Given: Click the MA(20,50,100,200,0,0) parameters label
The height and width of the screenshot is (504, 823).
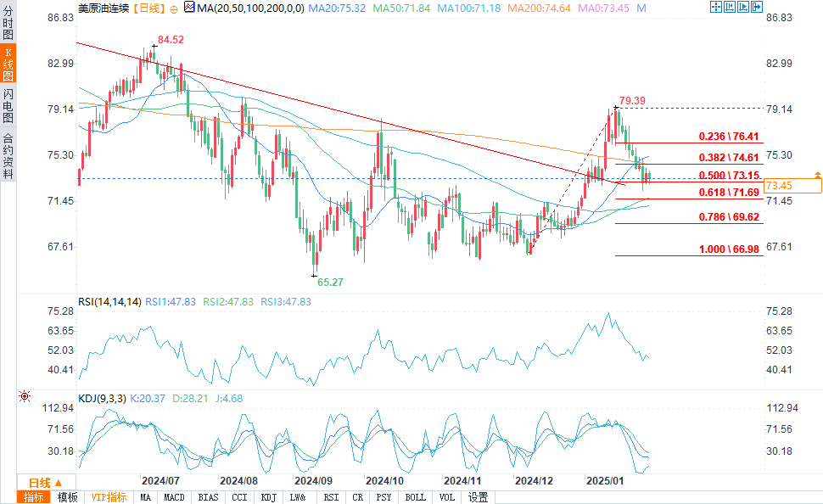Looking at the screenshot, I should (x=250, y=8).
